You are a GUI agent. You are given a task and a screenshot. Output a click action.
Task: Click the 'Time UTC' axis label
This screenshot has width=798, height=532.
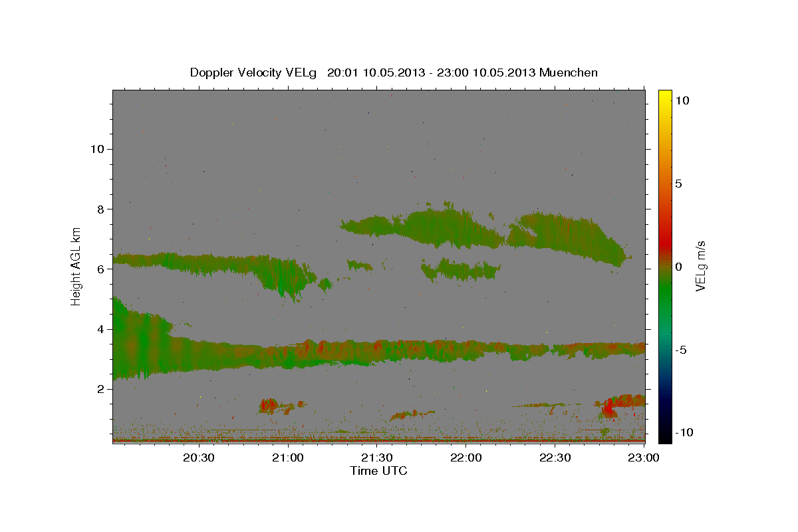378,471
